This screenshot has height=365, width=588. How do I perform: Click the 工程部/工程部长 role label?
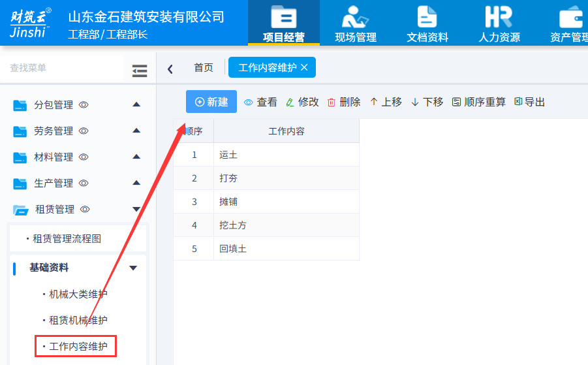[108, 35]
